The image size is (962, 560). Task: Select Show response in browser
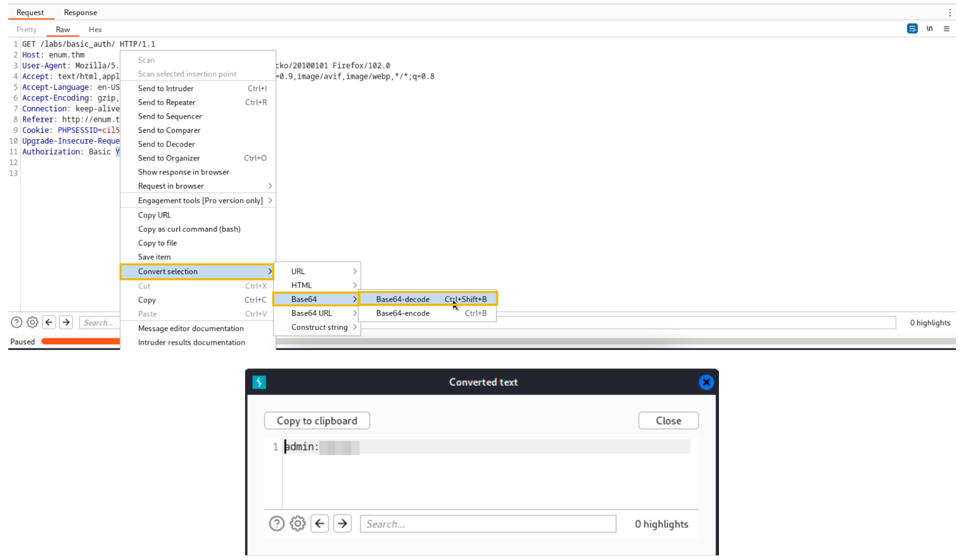[x=198, y=172]
